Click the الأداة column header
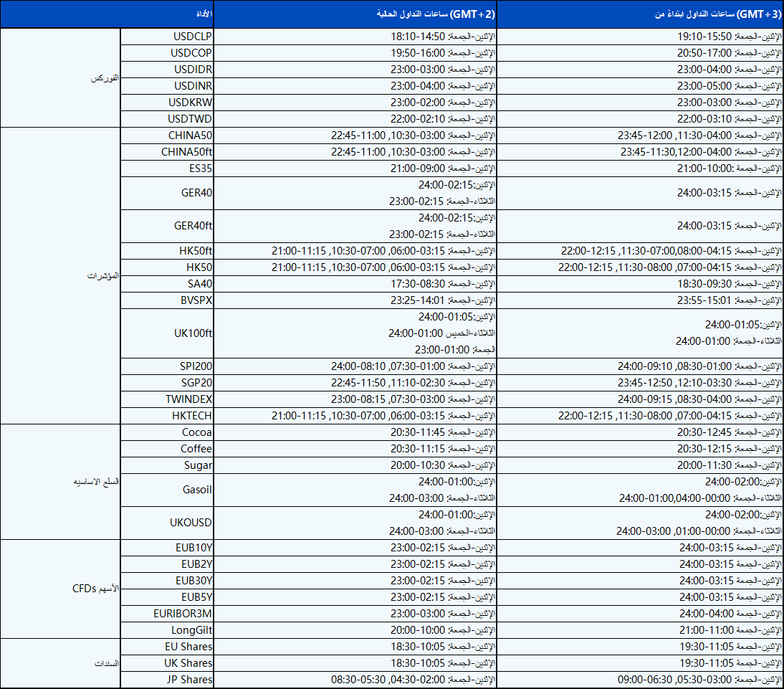The height and width of the screenshot is (689, 784). pos(106,14)
